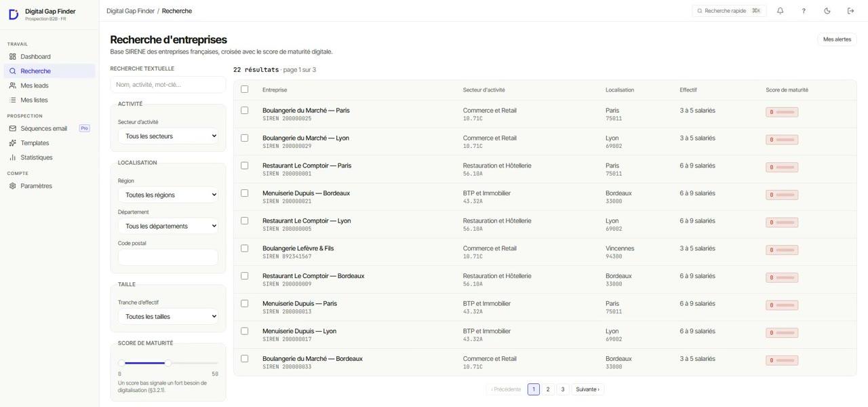Screen dimensions: 868x407
Task: Open the Dashboard sidebar icon
Action: 12,56
